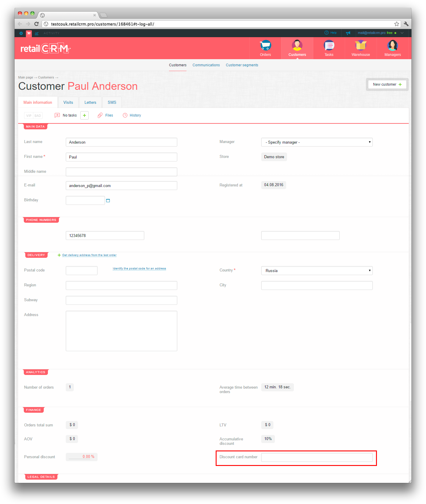This screenshot has width=426, height=504.
Task: Open the Orders section
Action: point(265,48)
